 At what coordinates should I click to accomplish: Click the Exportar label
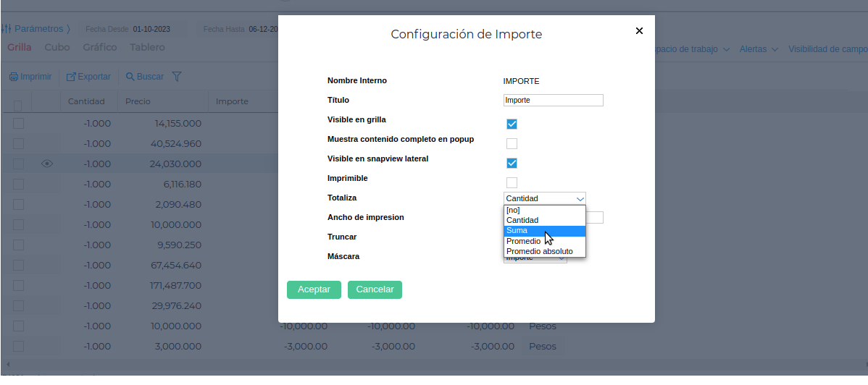click(94, 77)
